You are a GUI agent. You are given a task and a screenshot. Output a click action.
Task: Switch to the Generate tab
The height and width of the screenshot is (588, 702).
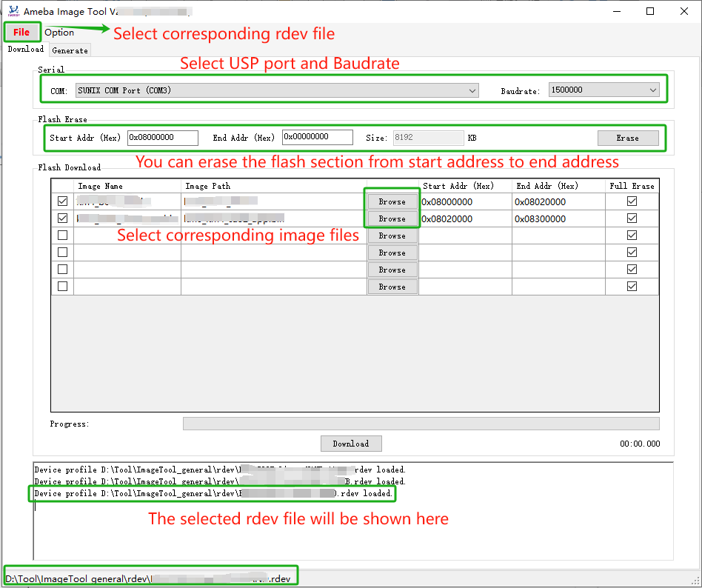coord(70,50)
